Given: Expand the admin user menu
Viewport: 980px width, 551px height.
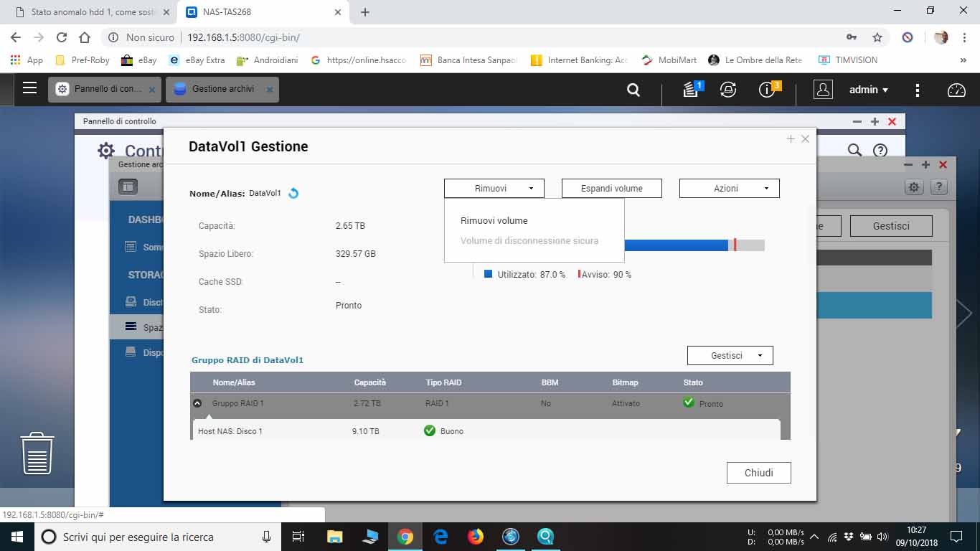Looking at the screenshot, I should [x=869, y=90].
